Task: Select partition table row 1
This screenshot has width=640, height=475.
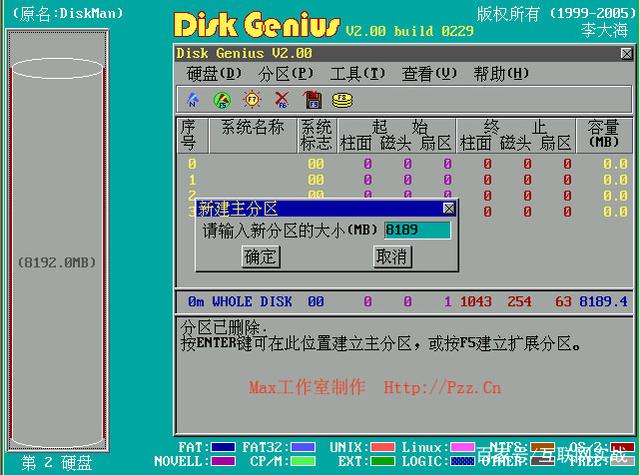Action: 404,180
